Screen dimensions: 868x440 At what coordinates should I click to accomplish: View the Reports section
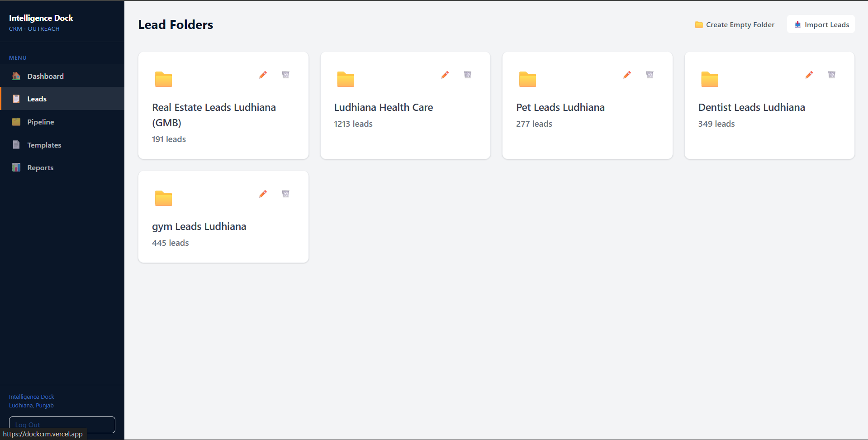(62, 167)
